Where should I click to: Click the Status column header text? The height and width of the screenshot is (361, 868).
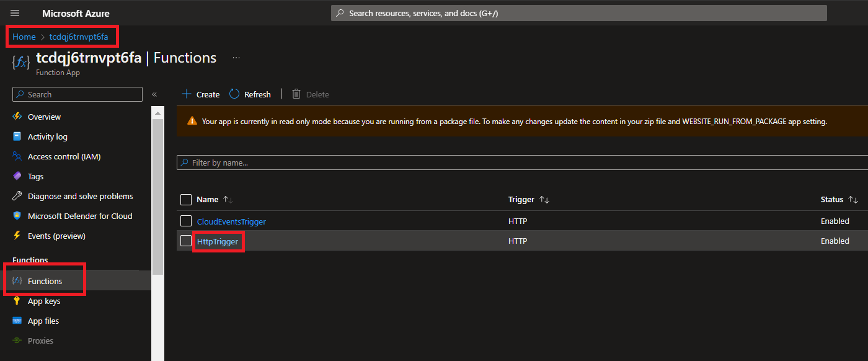coord(832,200)
